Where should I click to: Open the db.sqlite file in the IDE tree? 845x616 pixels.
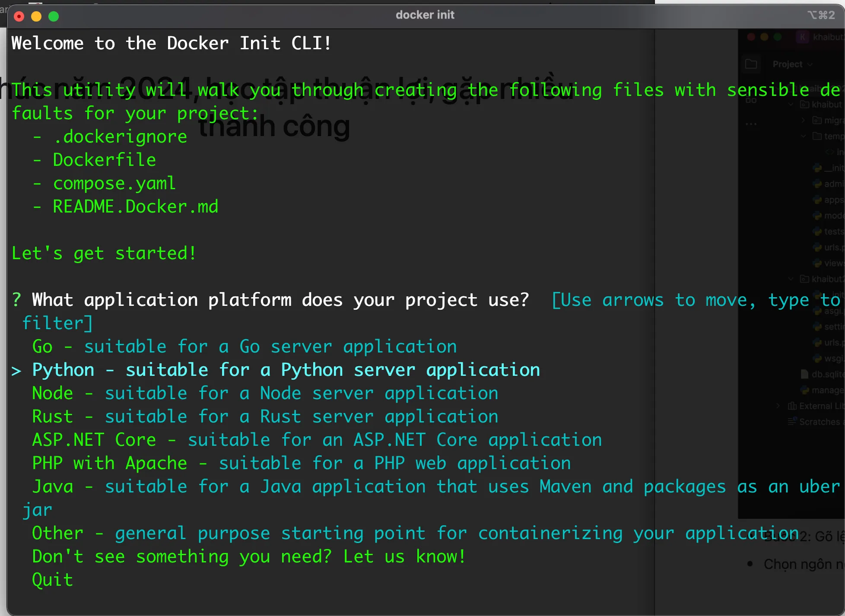(x=823, y=374)
